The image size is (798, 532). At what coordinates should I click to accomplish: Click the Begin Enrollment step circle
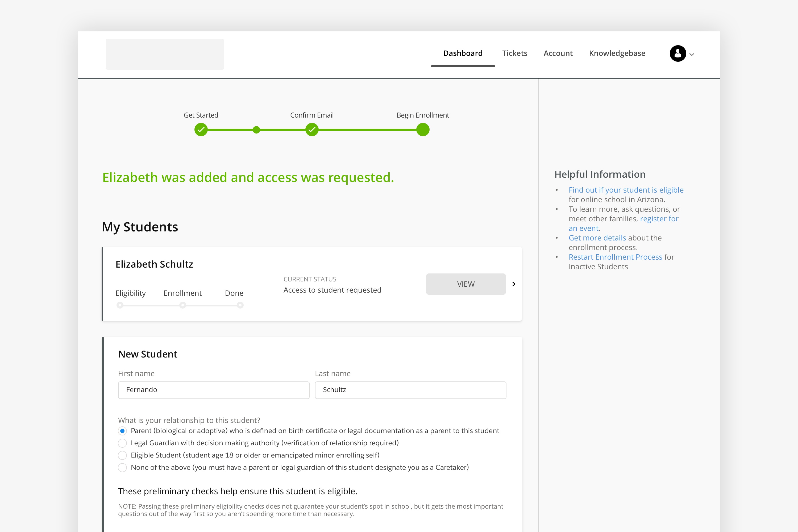(423, 130)
